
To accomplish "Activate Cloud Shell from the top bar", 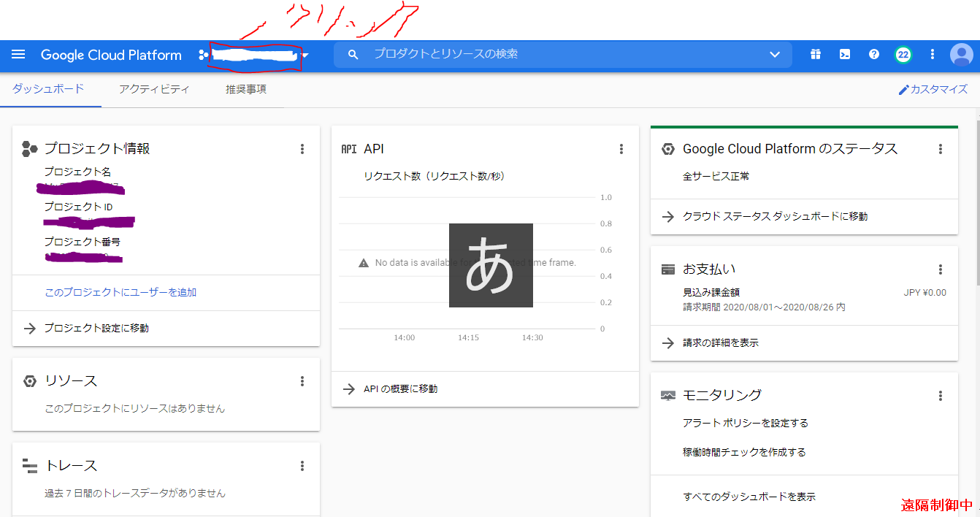I will [x=844, y=55].
